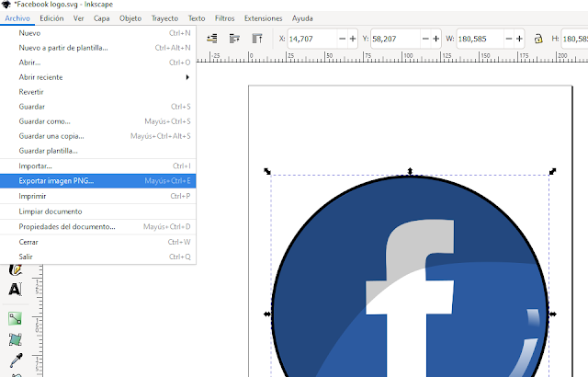Click the Y position input field
Viewport: 588px width, 377px height.
pyautogui.click(x=396, y=39)
